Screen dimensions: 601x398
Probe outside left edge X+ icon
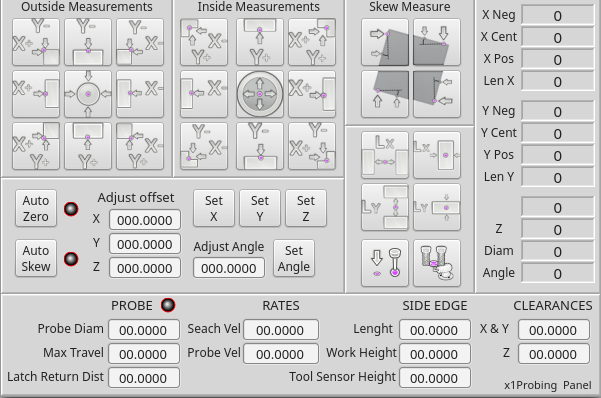click(36, 94)
